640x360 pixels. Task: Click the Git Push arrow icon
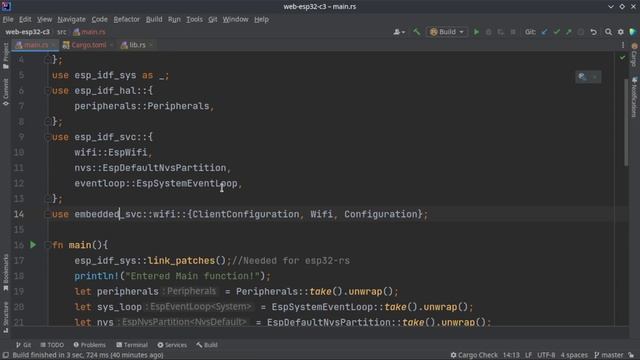569,32
